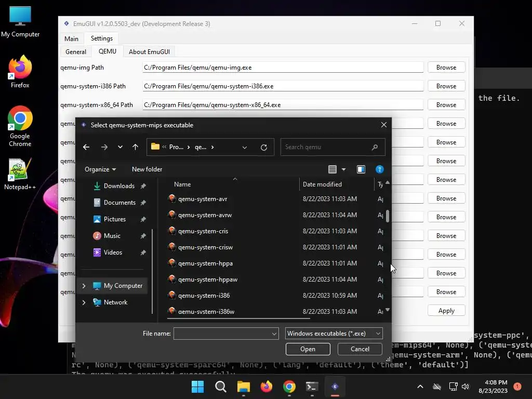Select Videos in sidebar

pos(113,252)
